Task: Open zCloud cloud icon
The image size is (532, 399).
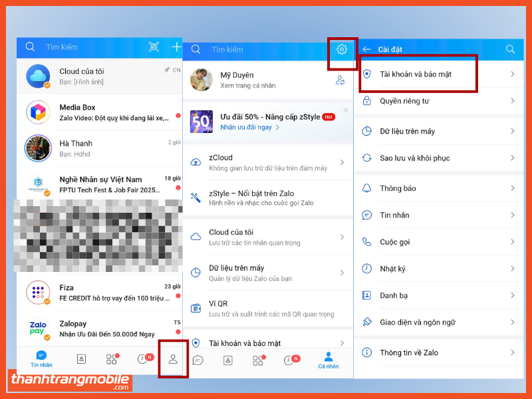Action: [x=196, y=162]
